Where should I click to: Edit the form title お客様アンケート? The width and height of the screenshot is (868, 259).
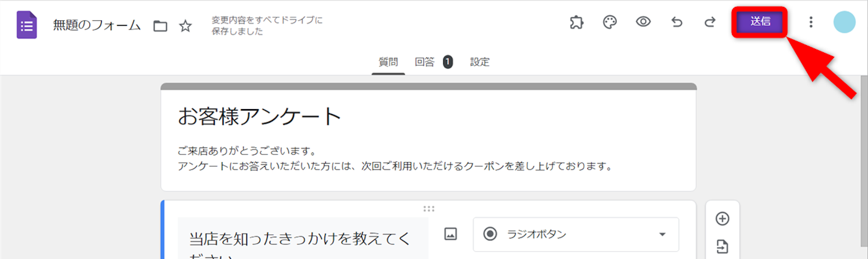click(x=259, y=116)
